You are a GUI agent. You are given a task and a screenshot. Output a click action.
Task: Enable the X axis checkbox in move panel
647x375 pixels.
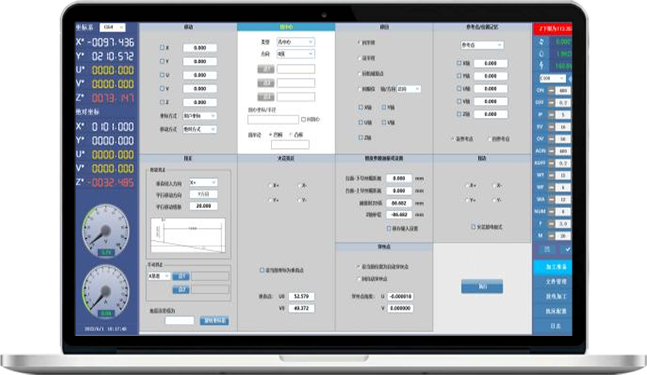point(162,47)
